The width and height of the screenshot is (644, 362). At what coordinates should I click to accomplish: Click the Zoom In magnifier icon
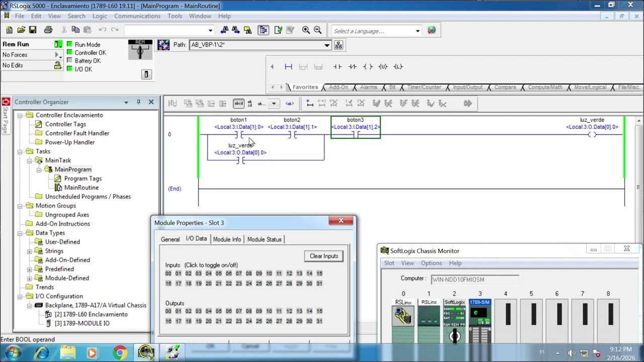[x=306, y=30]
